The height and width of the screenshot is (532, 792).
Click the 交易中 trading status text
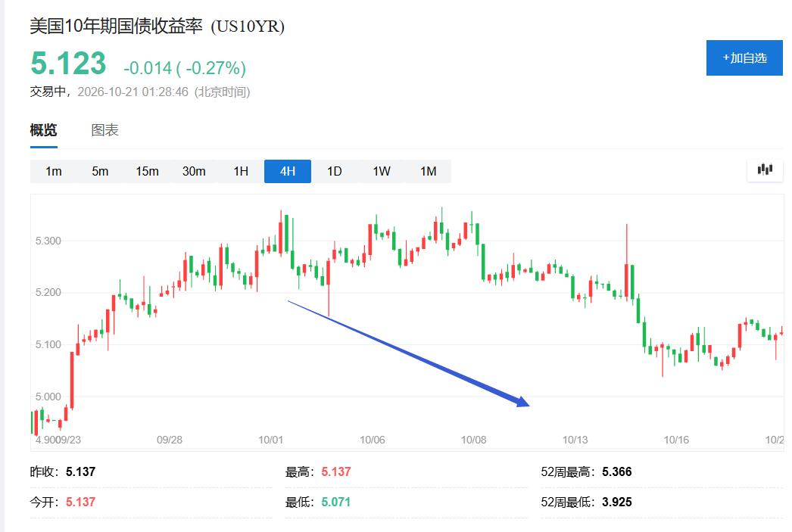[48, 92]
